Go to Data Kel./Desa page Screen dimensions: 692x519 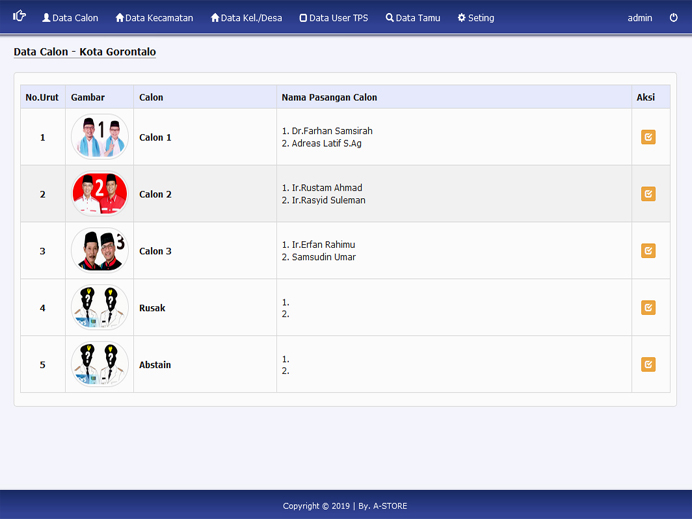click(x=246, y=18)
